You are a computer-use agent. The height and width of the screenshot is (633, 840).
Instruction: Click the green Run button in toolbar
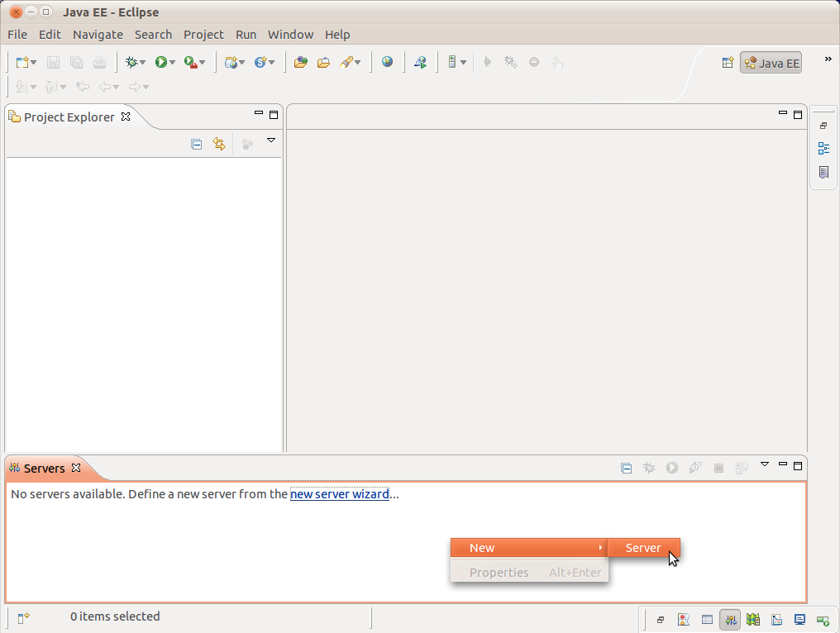pyautogui.click(x=161, y=62)
